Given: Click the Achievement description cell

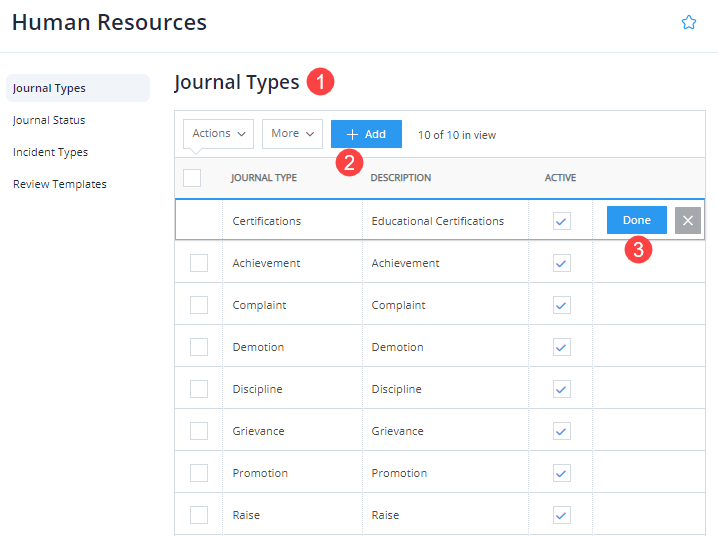Looking at the screenshot, I should (445, 263).
